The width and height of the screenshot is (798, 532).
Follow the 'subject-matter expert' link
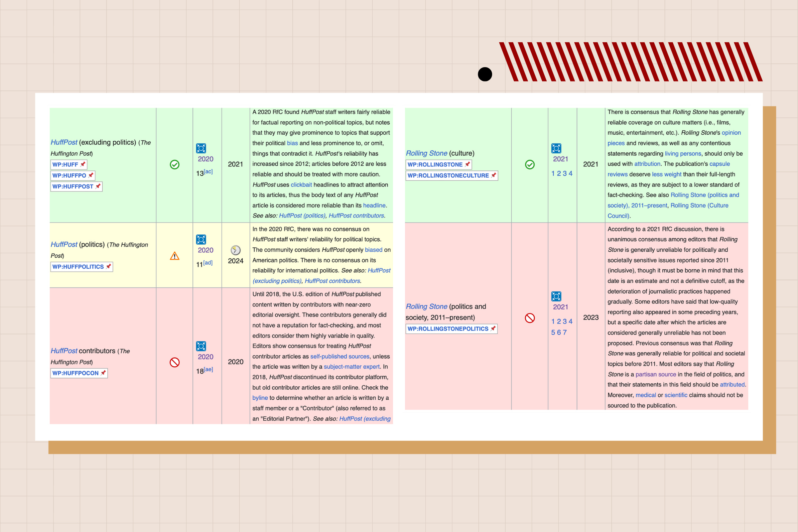click(x=351, y=366)
